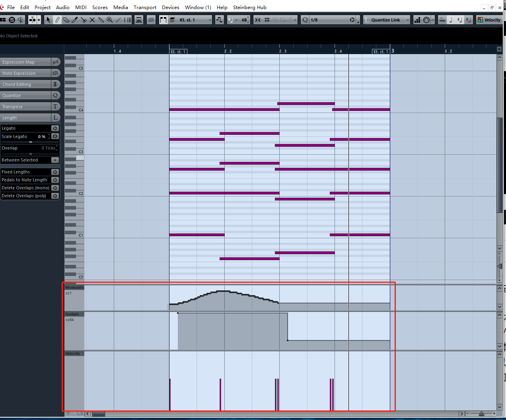Image resolution: width=506 pixels, height=420 pixels.
Task: Open the Edit menu
Action: coord(25,7)
